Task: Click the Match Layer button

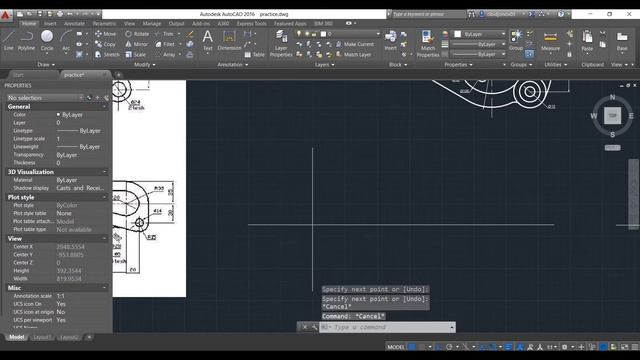Action: 353,54
